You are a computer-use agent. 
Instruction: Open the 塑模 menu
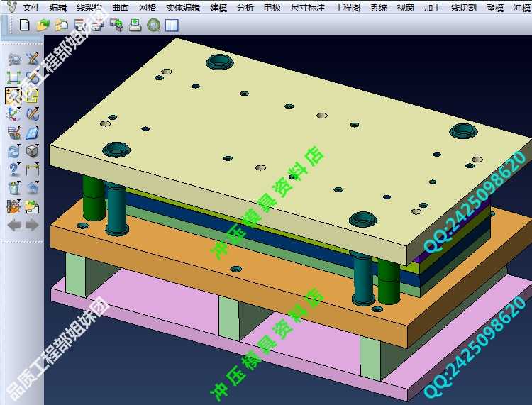coord(495,8)
